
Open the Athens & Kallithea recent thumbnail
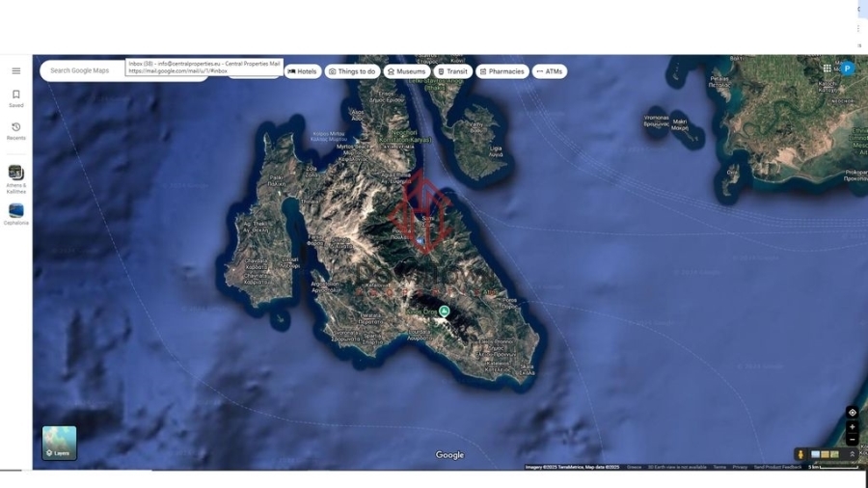pos(15,175)
